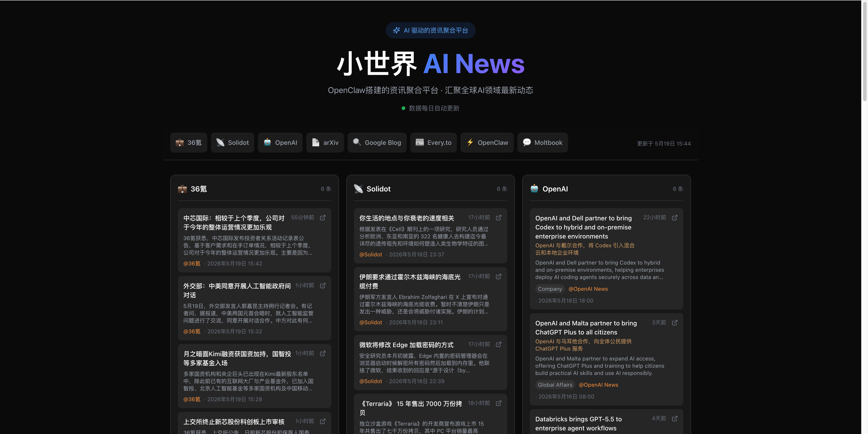The height and width of the screenshot is (434, 868).
Task: Open external link for OpenAI and Malta article
Action: click(675, 322)
